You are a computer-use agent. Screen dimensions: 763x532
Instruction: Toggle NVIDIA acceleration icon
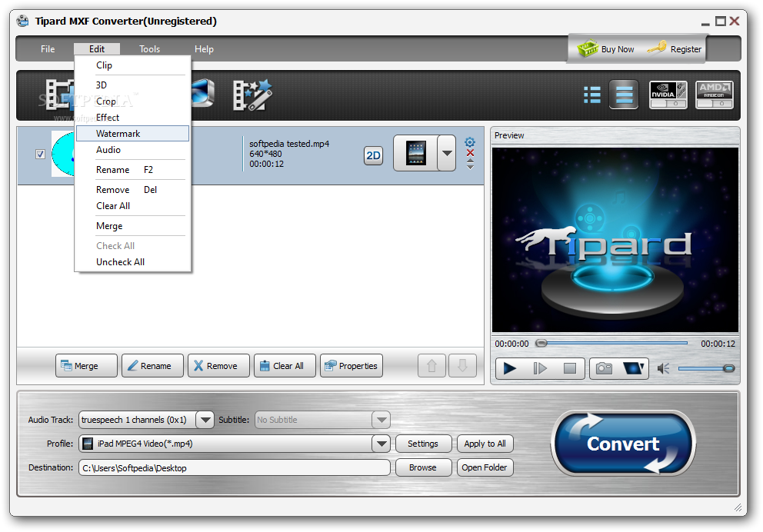[668, 95]
